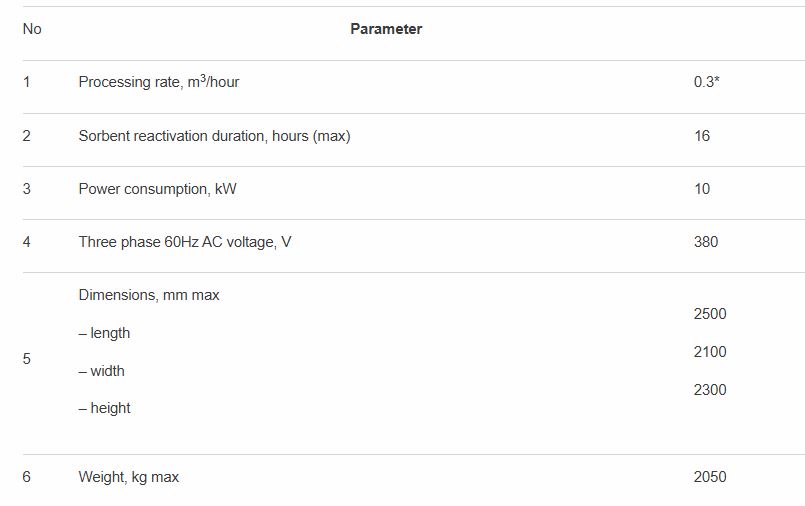Click the dimension value 2300

pos(710,390)
